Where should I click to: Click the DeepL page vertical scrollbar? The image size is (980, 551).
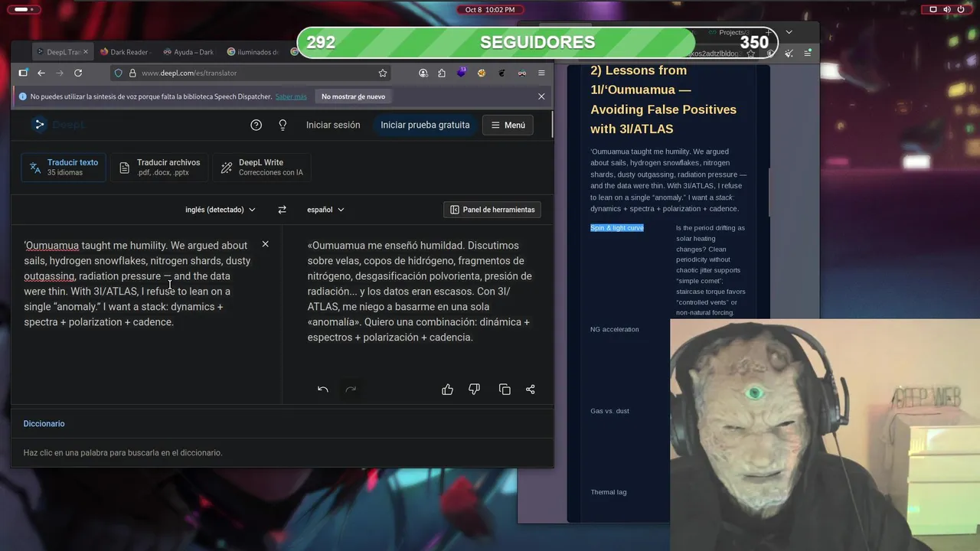[x=551, y=126]
